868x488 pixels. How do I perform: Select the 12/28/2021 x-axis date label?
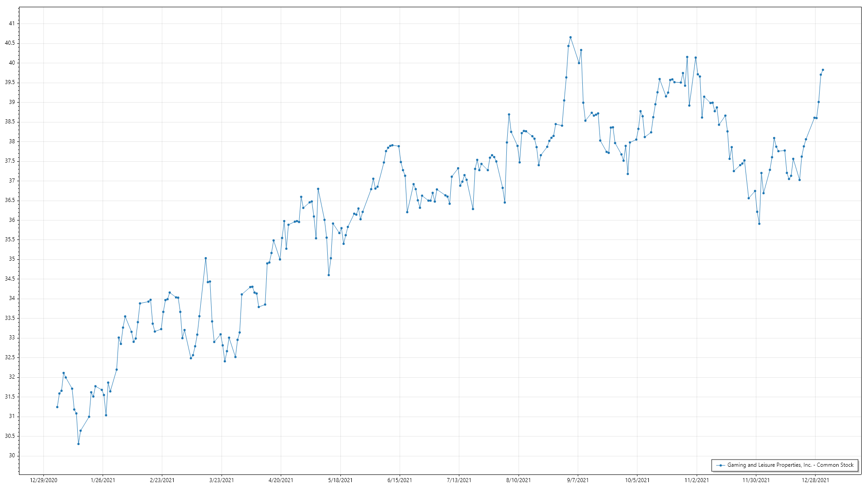pyautogui.click(x=815, y=480)
